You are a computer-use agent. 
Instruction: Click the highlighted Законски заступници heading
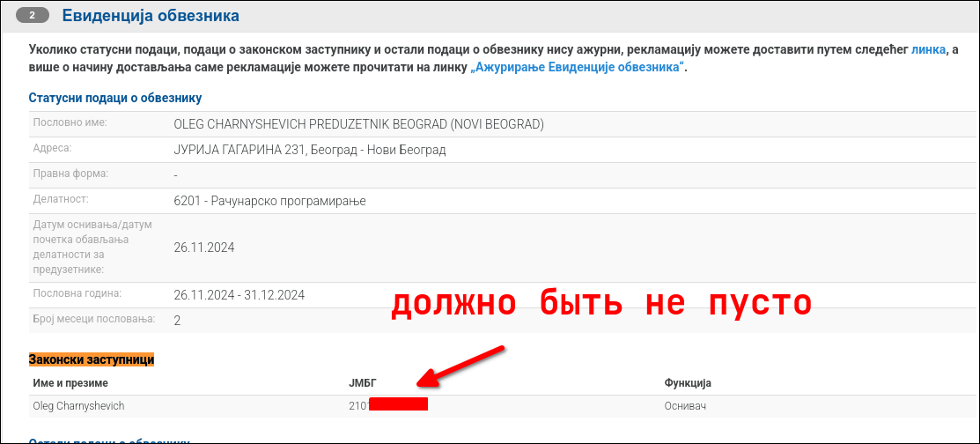[92, 359]
